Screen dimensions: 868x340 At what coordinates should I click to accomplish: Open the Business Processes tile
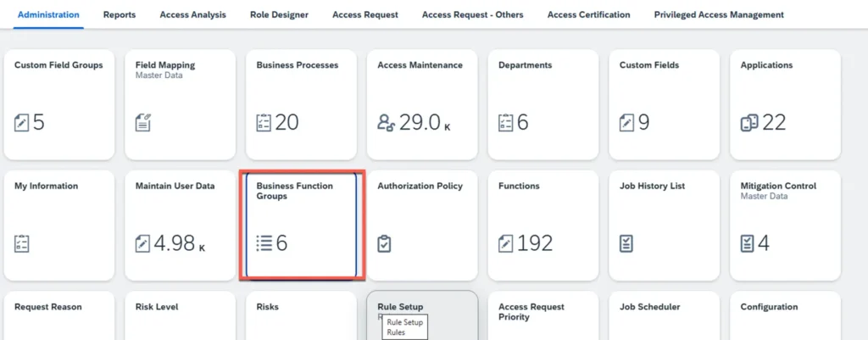301,104
